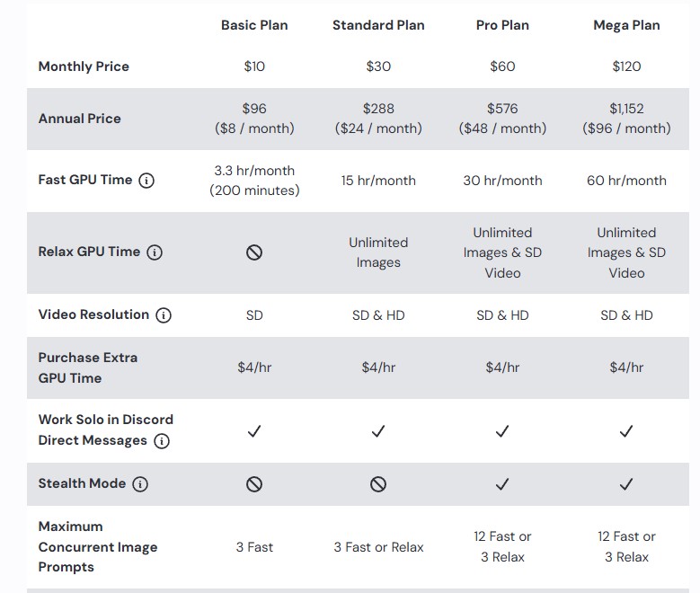Select the Pro Plan column header

tap(502, 25)
